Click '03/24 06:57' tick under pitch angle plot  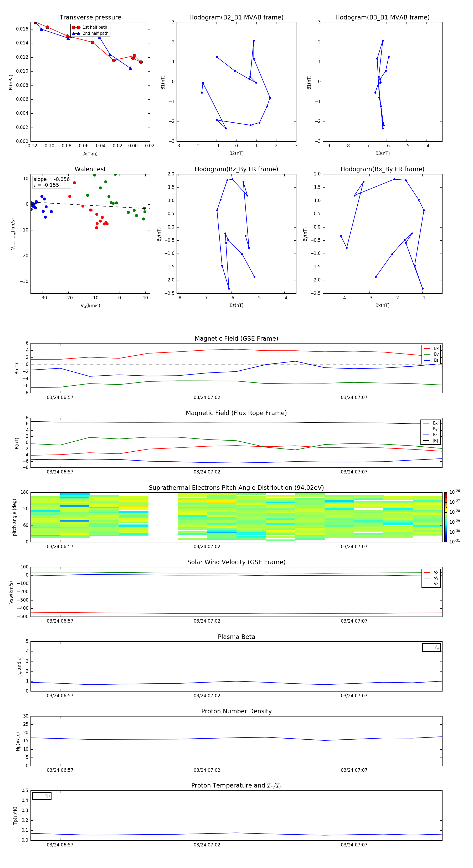[60, 547]
